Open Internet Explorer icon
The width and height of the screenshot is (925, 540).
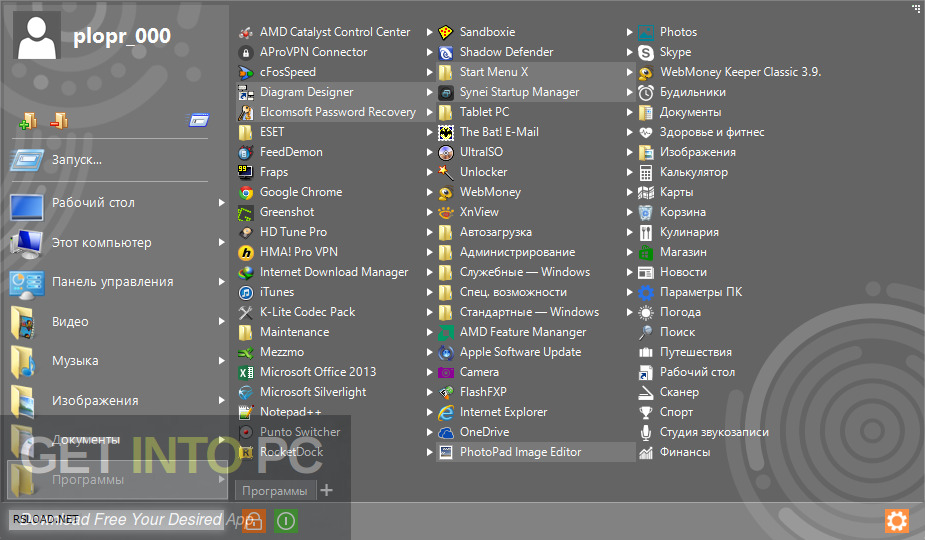(446, 413)
